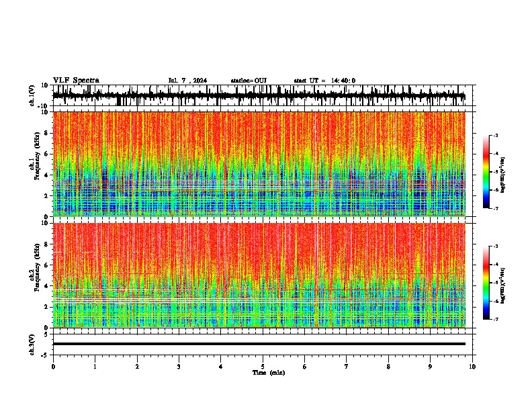
Task: Select the date label 'Jul 7, 2024'
Action: point(187,81)
